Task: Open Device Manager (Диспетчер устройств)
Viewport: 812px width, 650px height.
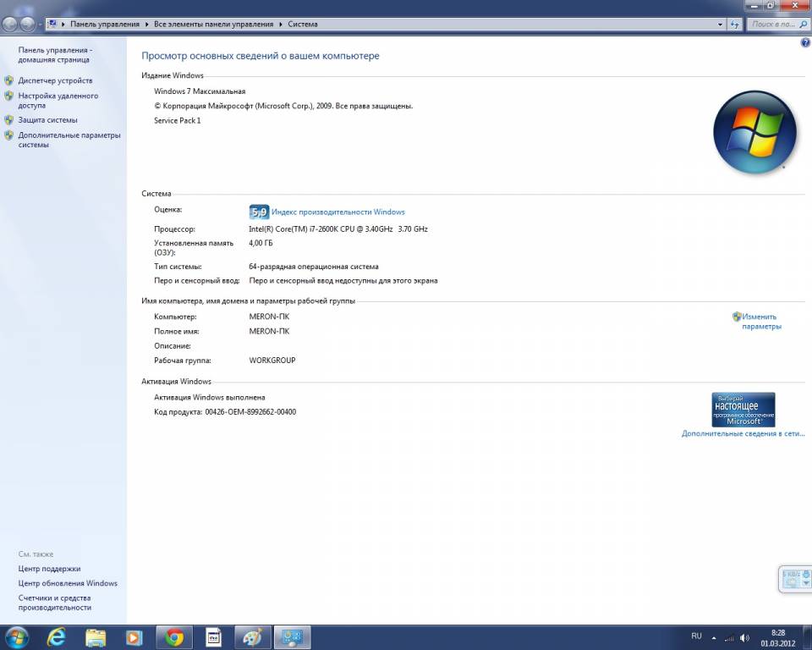Action: [x=56, y=81]
